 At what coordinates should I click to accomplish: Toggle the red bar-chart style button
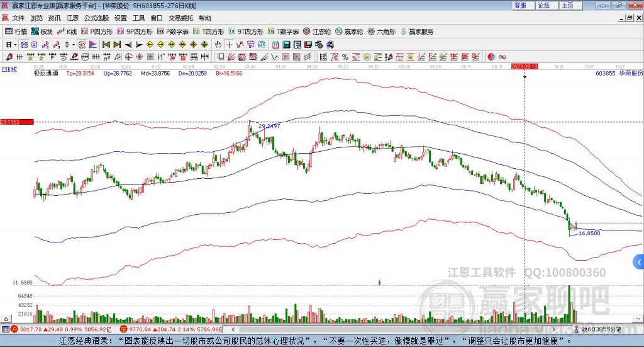[x=56, y=45]
